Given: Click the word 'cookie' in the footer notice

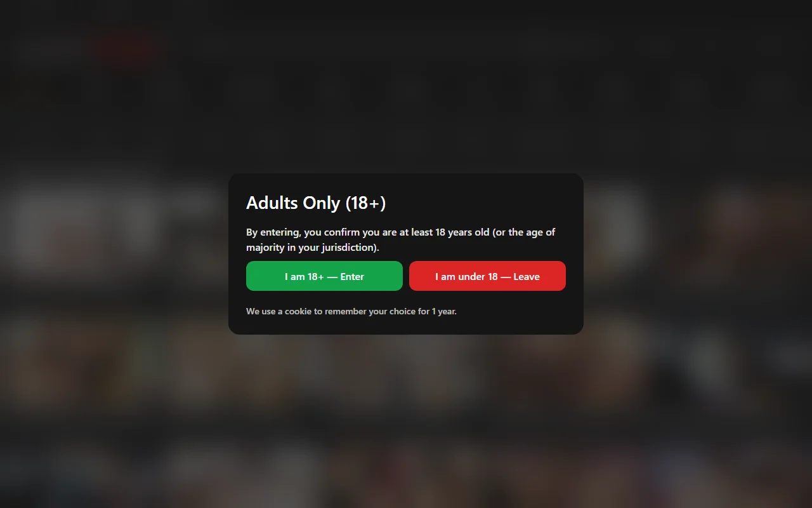Looking at the screenshot, I should tap(298, 311).
